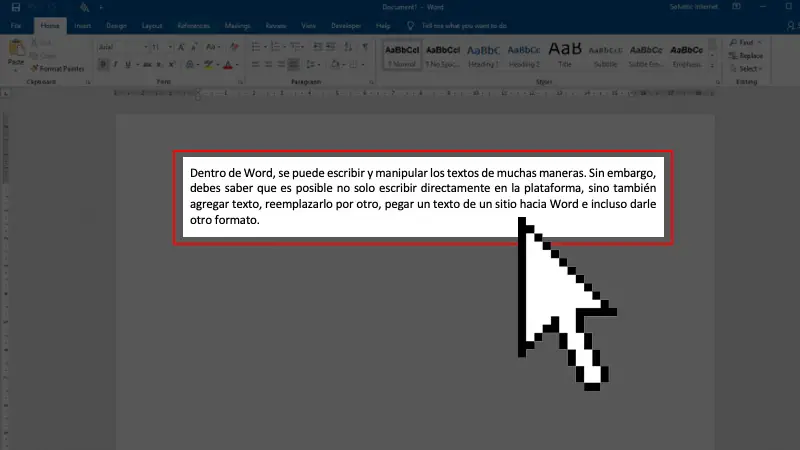Click the Text Highlight Color button
This screenshot has width=800, height=450.
coord(208,64)
